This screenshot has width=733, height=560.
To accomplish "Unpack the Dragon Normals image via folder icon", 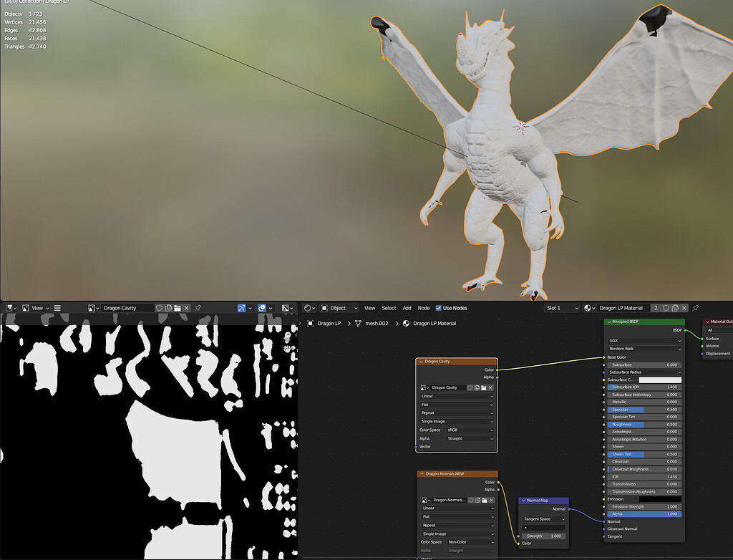I will [484, 499].
